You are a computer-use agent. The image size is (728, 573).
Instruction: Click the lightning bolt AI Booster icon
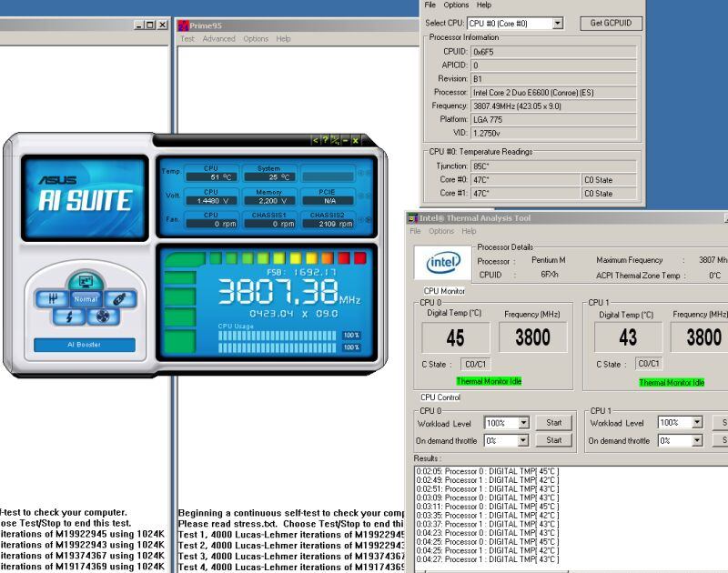click(69, 317)
